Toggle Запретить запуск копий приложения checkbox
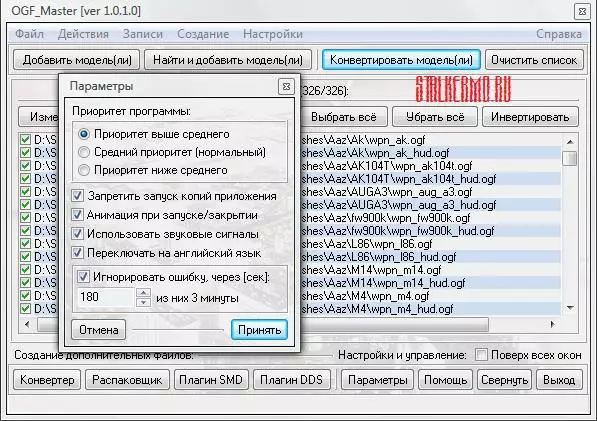This screenshot has height=421, width=597. click(77, 196)
